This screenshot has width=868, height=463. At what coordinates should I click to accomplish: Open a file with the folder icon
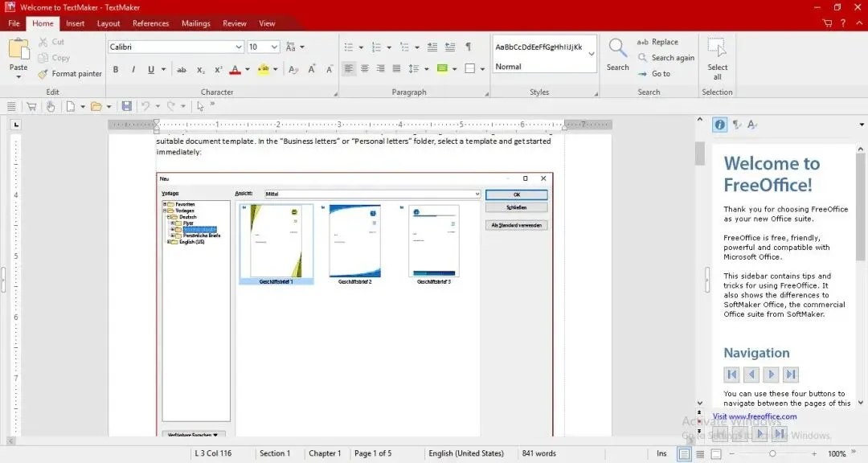pos(96,106)
